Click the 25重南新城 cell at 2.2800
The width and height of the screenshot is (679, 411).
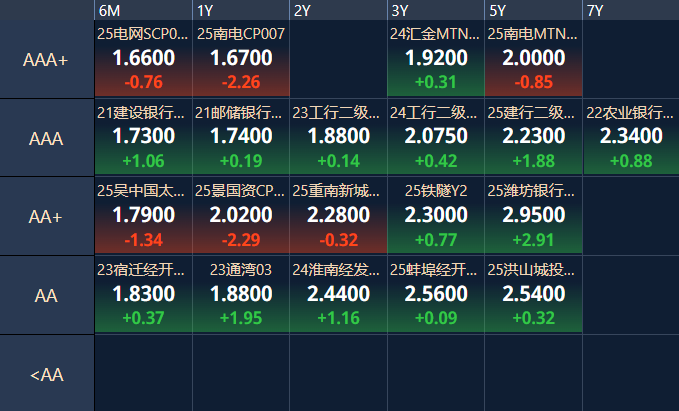click(338, 216)
